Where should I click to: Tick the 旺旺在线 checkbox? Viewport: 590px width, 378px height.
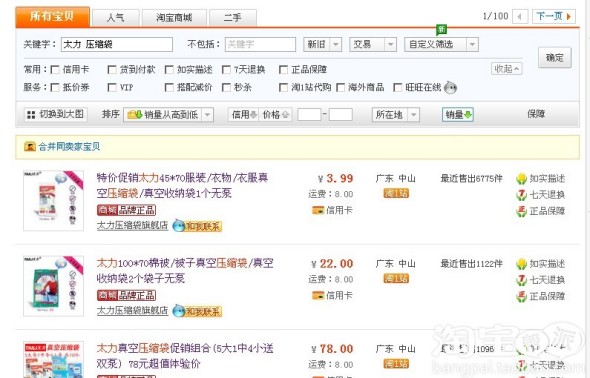(x=397, y=88)
